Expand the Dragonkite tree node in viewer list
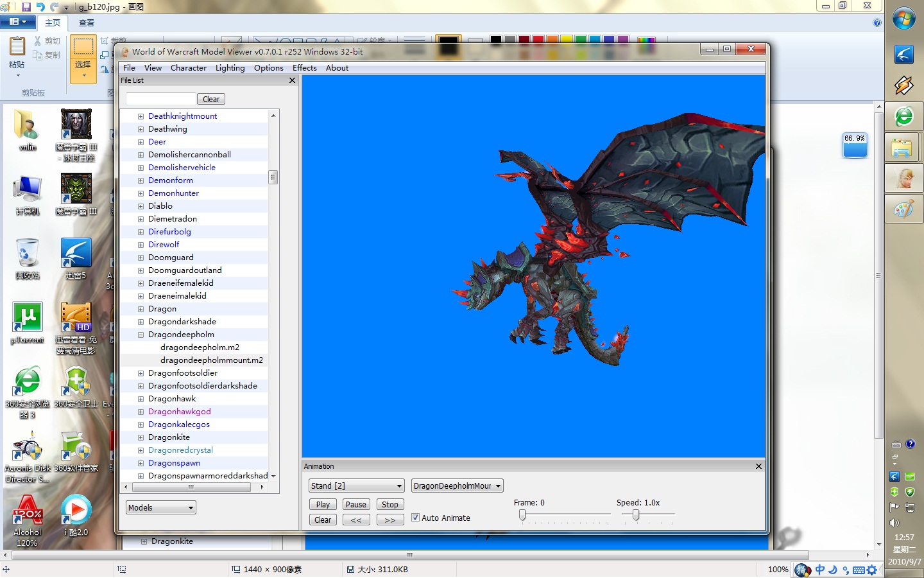The width and height of the screenshot is (924, 578). point(141,437)
